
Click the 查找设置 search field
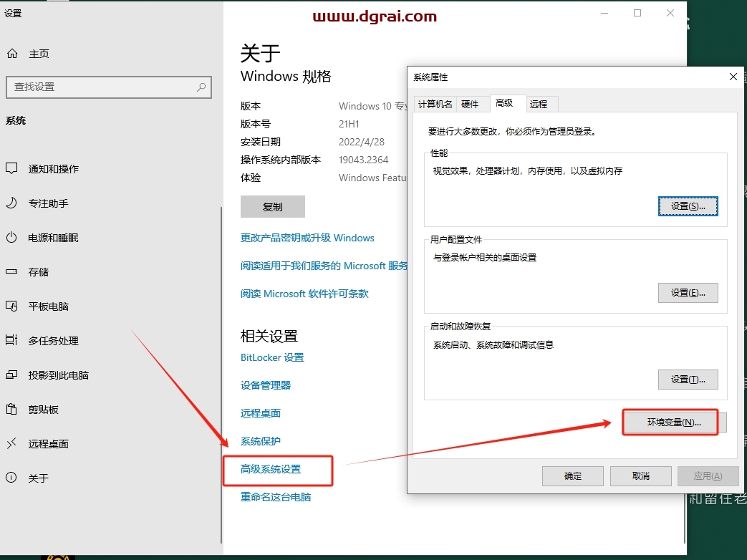click(x=109, y=87)
